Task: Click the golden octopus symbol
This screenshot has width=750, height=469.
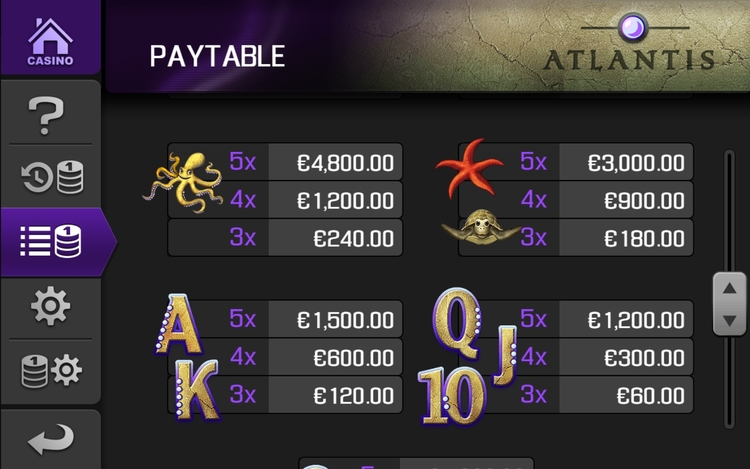Action: (x=186, y=181)
